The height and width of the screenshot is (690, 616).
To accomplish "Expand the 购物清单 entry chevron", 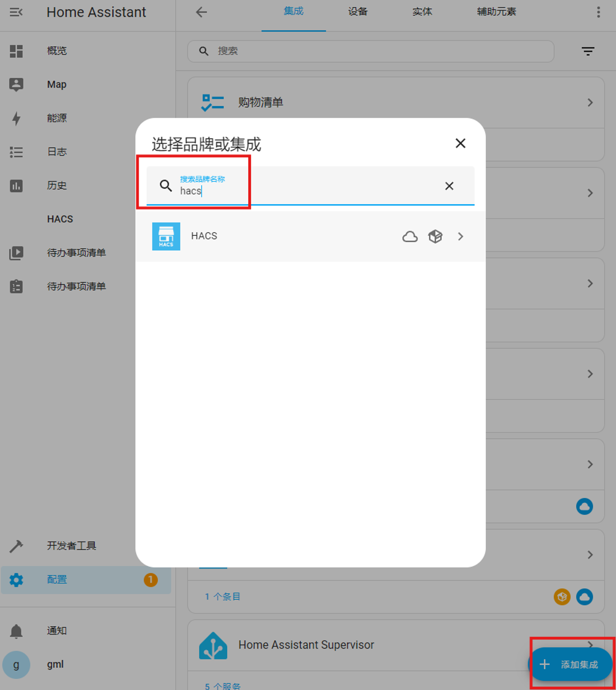I will point(590,102).
